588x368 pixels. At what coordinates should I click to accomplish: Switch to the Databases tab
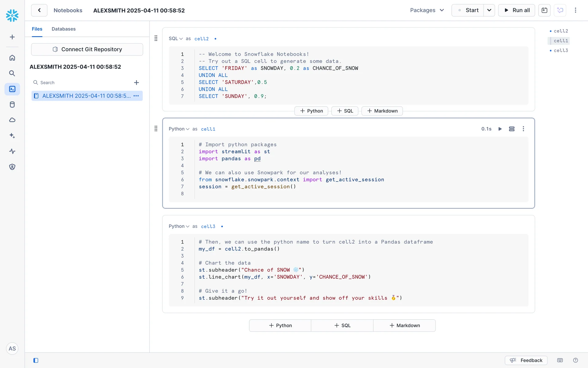(63, 29)
